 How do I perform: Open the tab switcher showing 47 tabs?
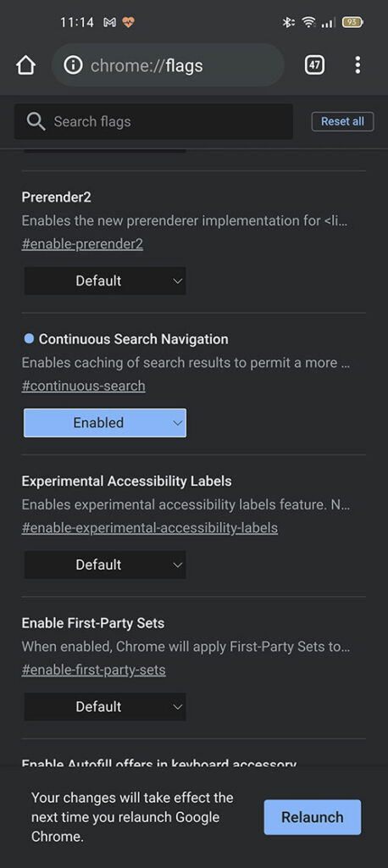pyautogui.click(x=314, y=65)
